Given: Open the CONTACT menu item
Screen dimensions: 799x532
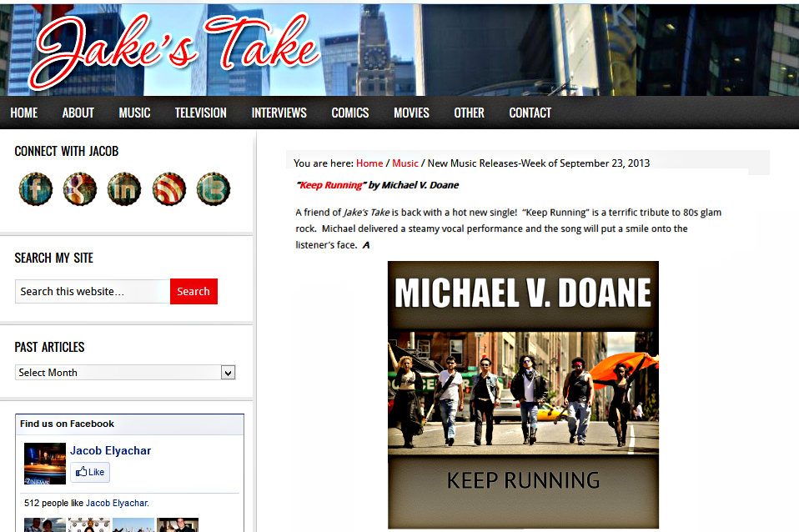Looking at the screenshot, I should click(x=530, y=113).
